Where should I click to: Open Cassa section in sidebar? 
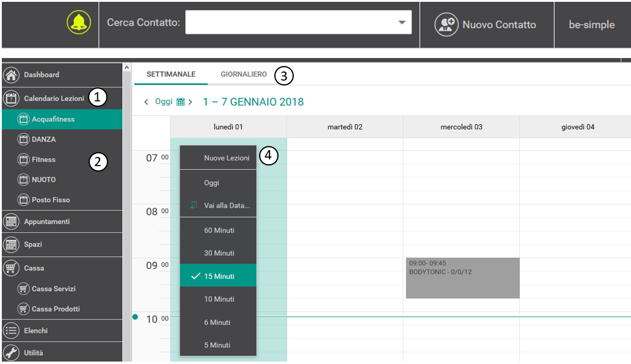(x=62, y=268)
